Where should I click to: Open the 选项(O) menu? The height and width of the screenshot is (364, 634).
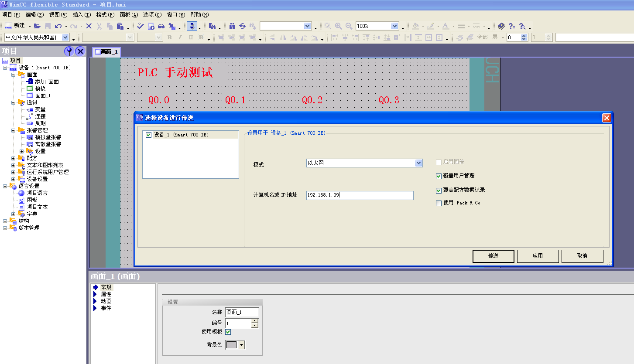(x=152, y=14)
